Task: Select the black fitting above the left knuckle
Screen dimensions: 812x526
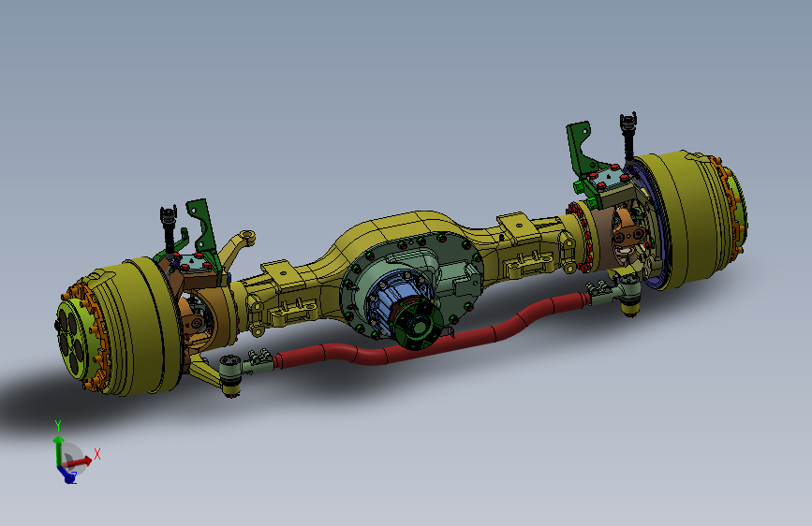Action: (x=169, y=228)
